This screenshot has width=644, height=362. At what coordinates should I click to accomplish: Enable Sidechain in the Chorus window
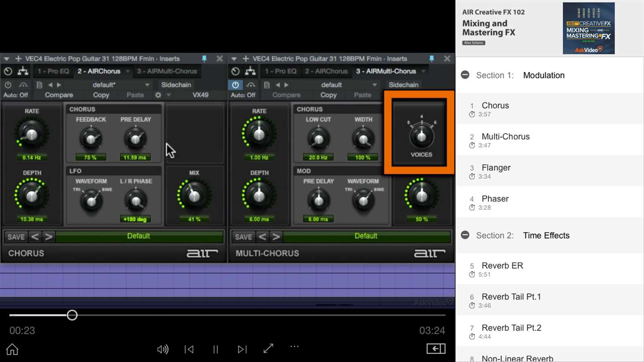point(176,85)
